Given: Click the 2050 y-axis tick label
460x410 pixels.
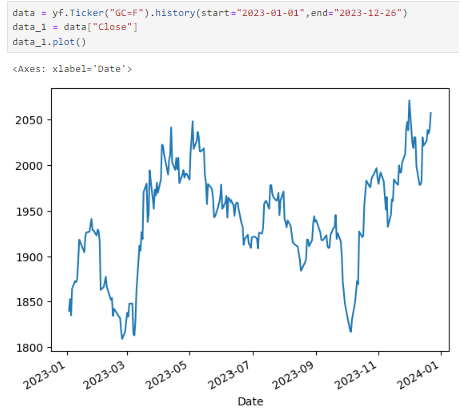Looking at the screenshot, I should tap(29, 120).
